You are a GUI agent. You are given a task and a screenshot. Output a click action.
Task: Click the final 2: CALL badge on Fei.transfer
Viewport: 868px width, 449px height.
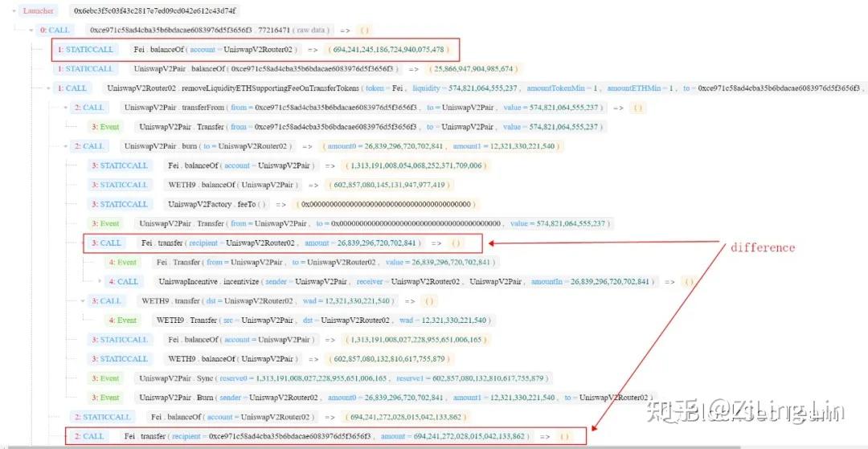click(90, 436)
